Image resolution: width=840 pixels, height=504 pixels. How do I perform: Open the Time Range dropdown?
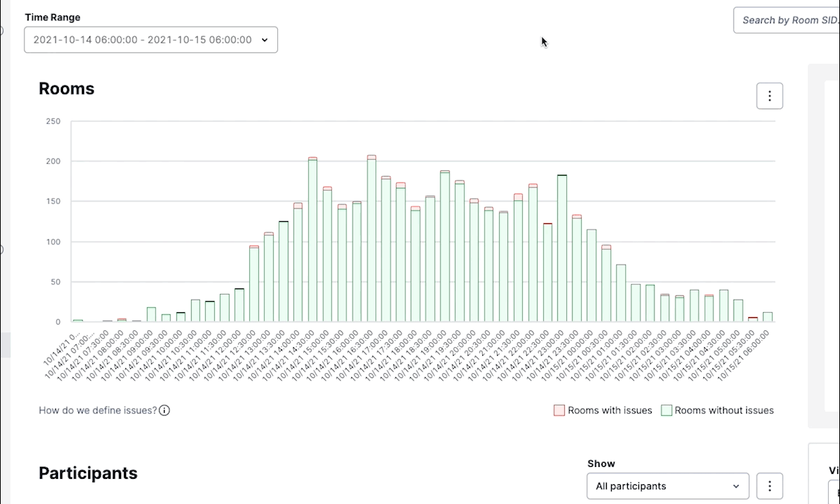[150, 40]
